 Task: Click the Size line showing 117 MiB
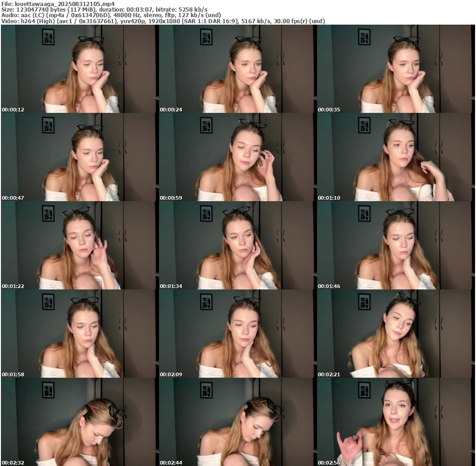pyautogui.click(x=105, y=9)
